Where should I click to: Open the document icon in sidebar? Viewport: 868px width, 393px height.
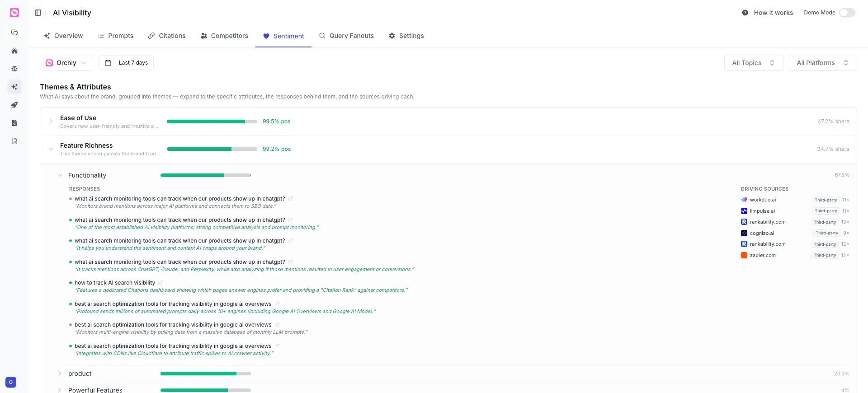(x=14, y=123)
